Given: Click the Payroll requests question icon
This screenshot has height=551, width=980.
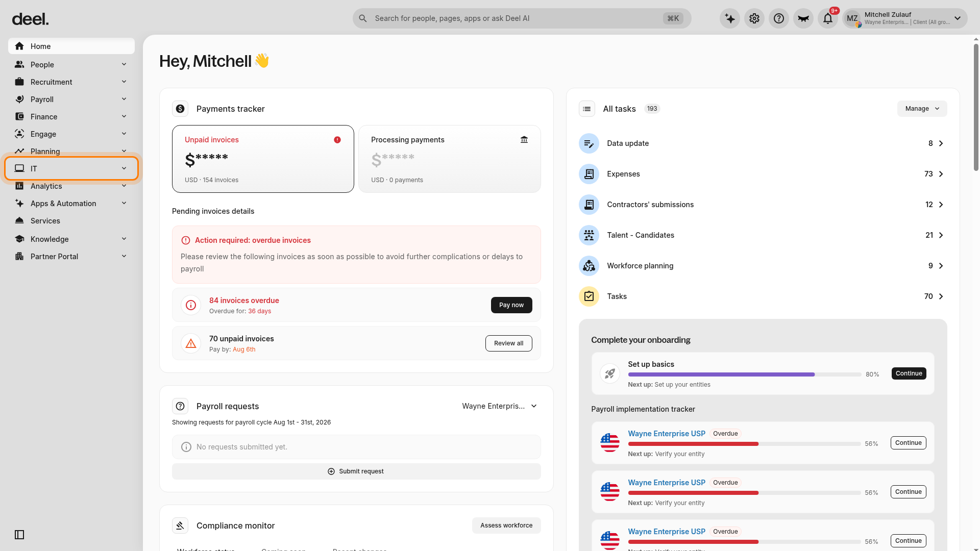Looking at the screenshot, I should coord(180,406).
